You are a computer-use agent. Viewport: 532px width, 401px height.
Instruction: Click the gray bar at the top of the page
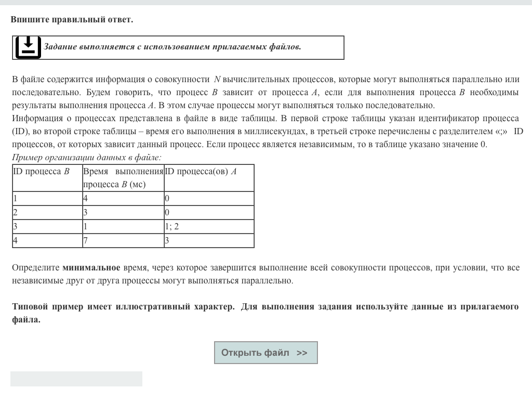coord(266,3)
